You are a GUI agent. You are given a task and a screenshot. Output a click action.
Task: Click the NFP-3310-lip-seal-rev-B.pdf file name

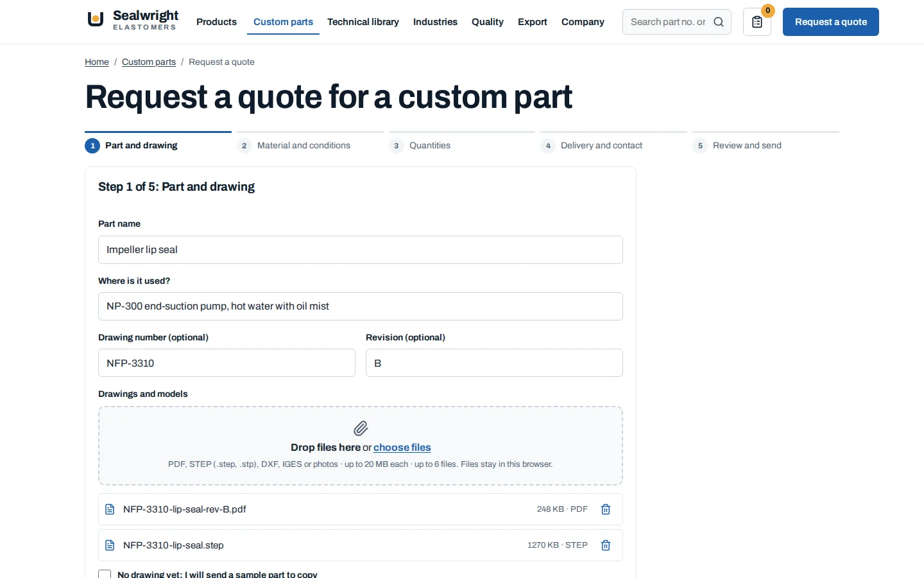point(185,509)
